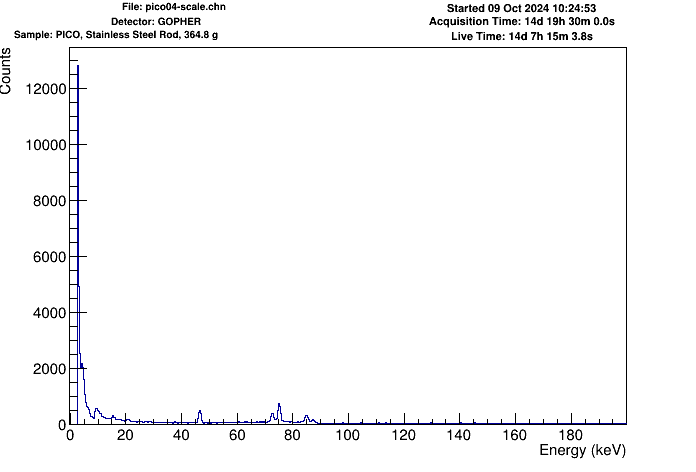Click the highest peak near 75 keV

(279, 412)
